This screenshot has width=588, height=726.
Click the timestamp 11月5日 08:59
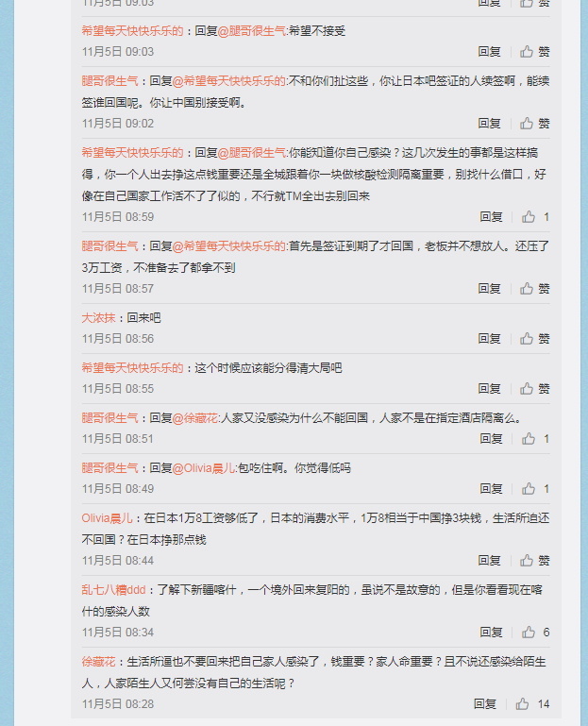click(x=118, y=217)
